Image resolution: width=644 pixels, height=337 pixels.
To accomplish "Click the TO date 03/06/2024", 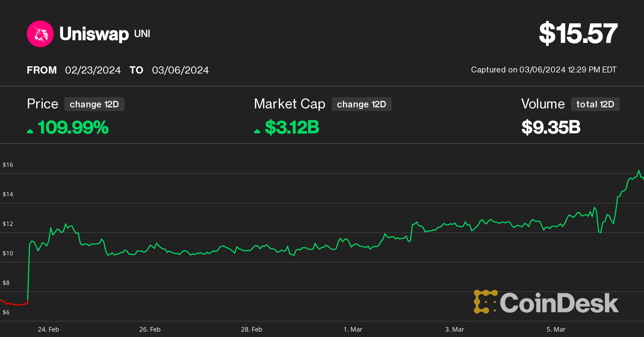I will 180,70.
